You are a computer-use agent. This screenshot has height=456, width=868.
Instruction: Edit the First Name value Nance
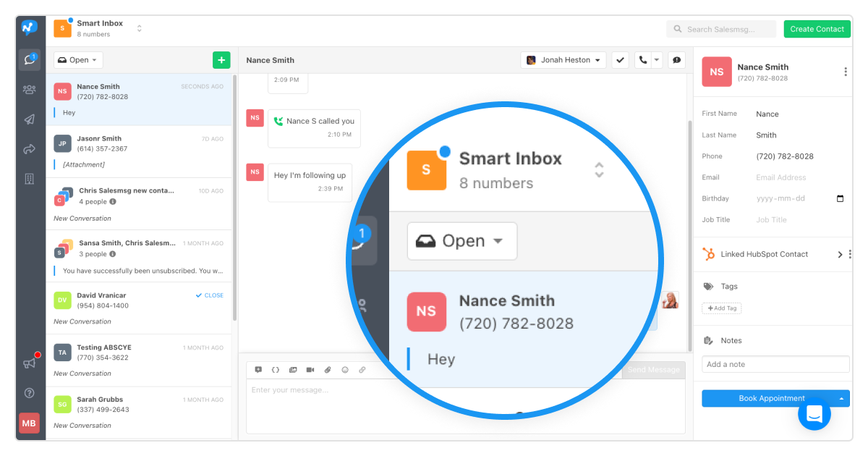[x=767, y=114]
